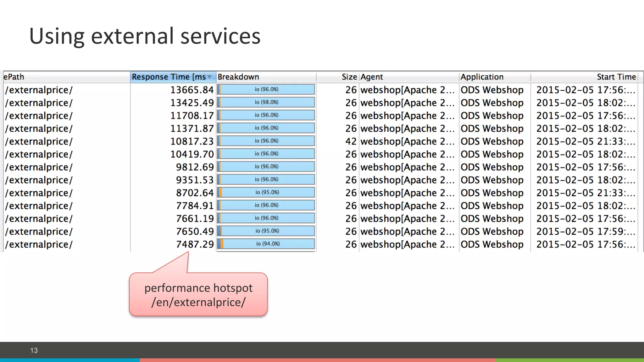This screenshot has height=362, width=644.
Task: Click the size value 42
Action: [x=351, y=141]
